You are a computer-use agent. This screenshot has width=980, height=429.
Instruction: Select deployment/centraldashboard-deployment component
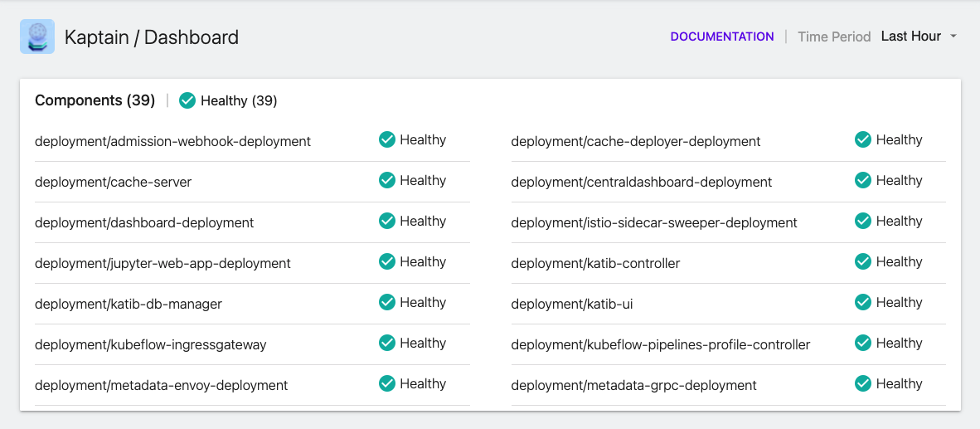pos(641,182)
